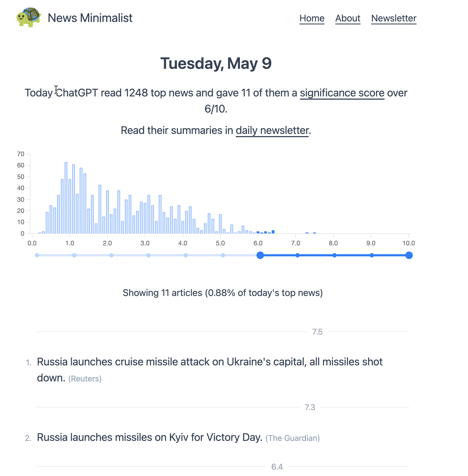Open the About page link
The image size is (468, 476).
pyautogui.click(x=348, y=18)
